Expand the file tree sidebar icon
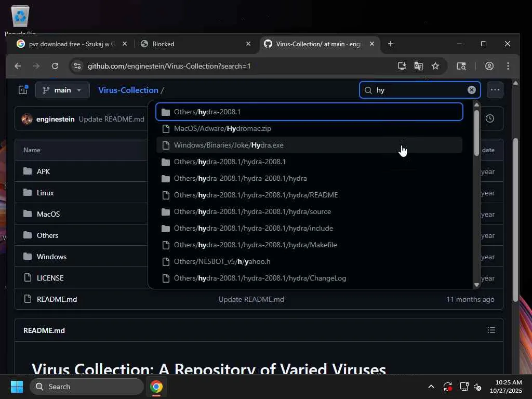 (x=23, y=90)
